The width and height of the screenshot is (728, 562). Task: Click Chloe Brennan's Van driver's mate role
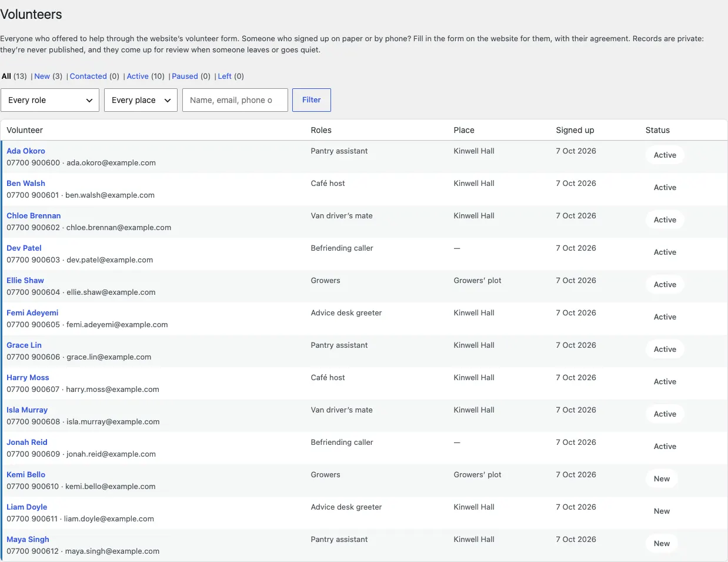[342, 215]
